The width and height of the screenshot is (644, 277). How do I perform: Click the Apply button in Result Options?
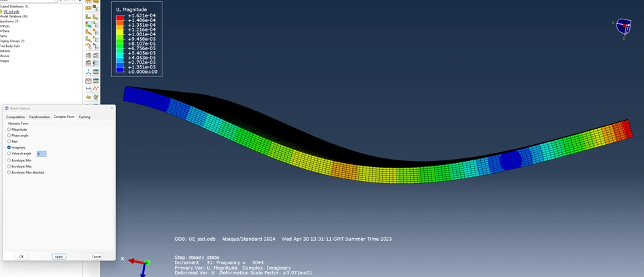pyautogui.click(x=59, y=256)
